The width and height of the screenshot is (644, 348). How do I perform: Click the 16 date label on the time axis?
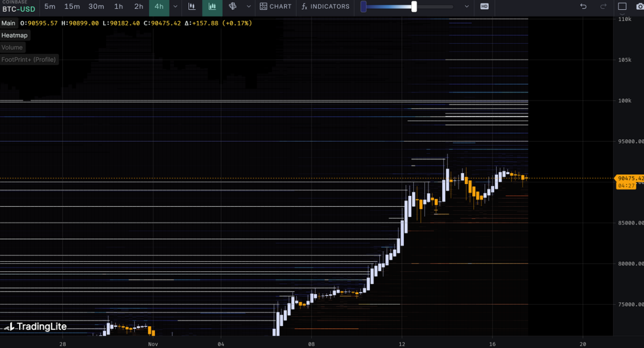[x=492, y=344]
